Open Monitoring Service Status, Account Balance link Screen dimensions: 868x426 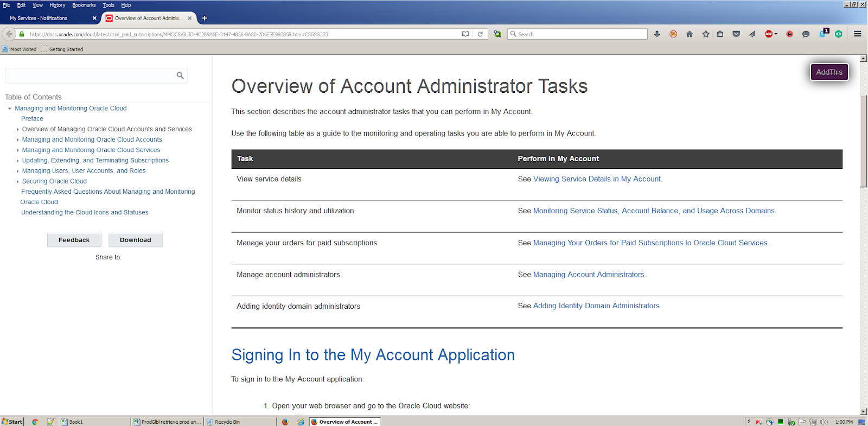pyautogui.click(x=654, y=211)
